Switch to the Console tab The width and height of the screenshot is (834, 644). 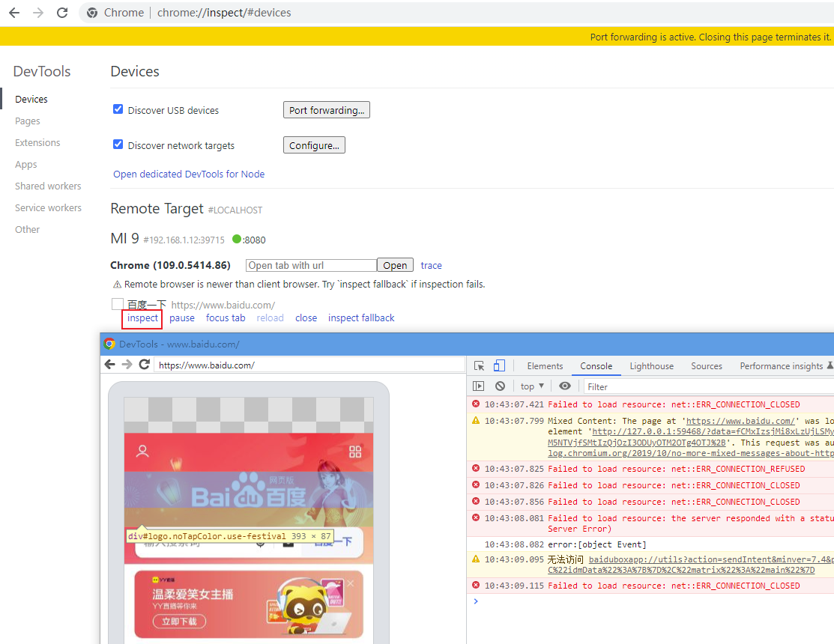(596, 366)
